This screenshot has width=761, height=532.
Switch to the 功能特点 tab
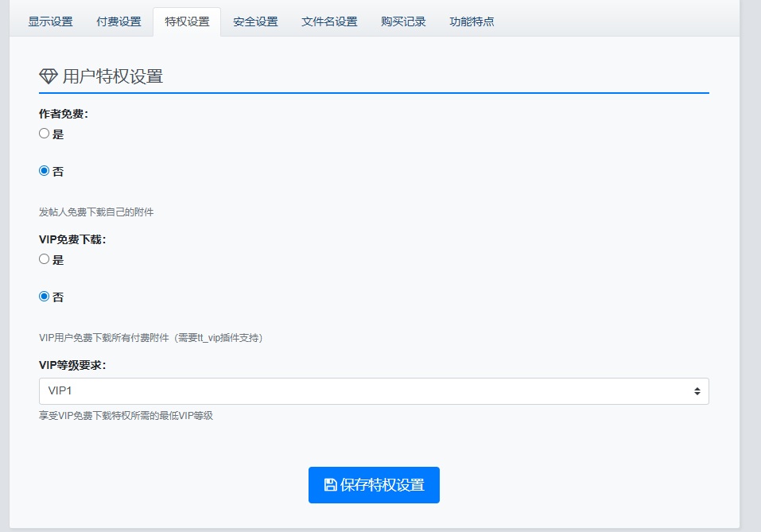(472, 21)
